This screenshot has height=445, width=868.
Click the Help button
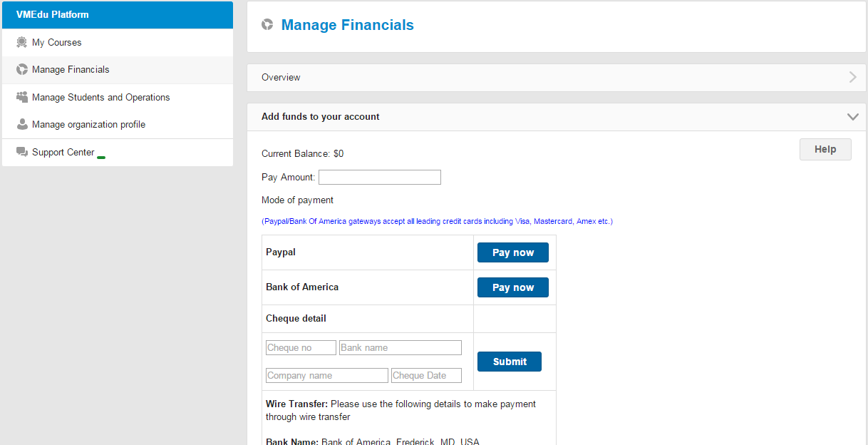pos(825,150)
